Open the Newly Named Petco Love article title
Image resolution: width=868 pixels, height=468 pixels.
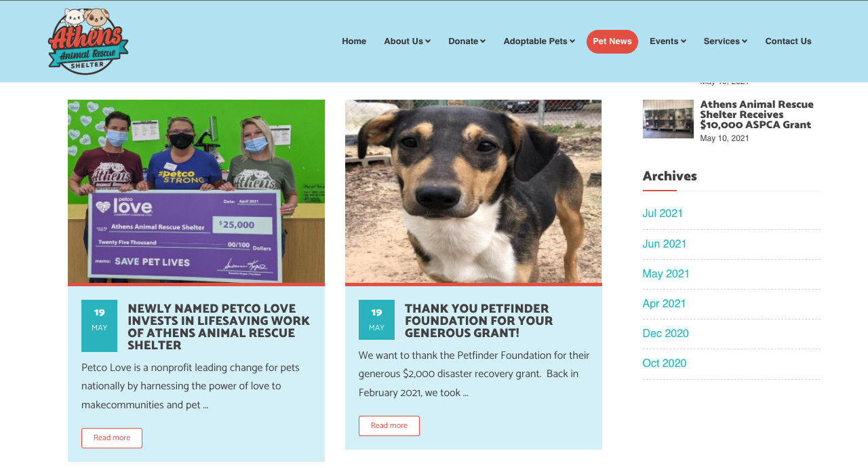(x=218, y=327)
